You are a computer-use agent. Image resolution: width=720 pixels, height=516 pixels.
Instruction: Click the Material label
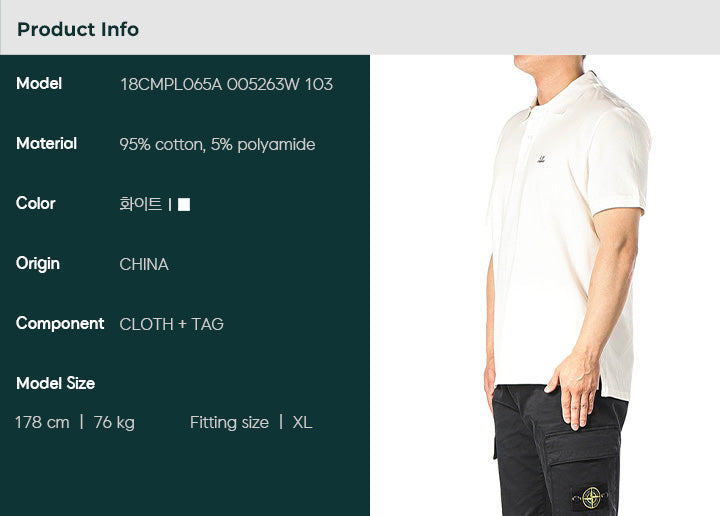coord(46,143)
